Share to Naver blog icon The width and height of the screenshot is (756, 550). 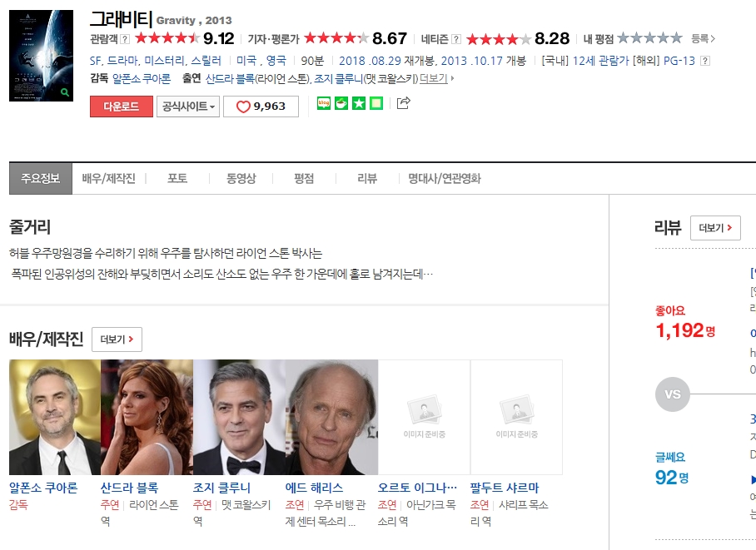coord(324,103)
